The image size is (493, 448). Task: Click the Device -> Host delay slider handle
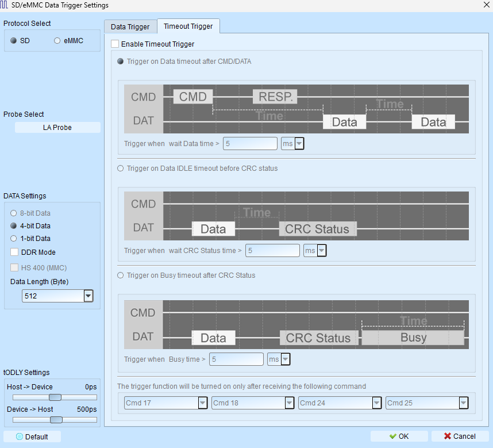56,420
